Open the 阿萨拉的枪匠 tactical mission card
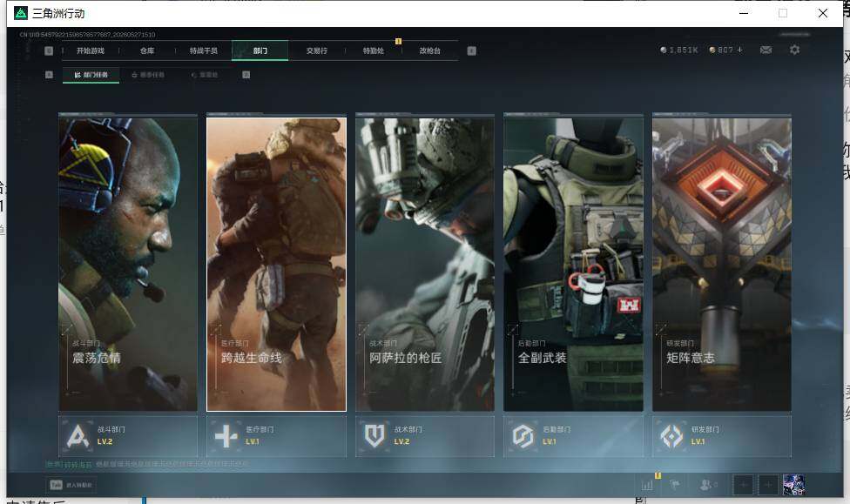The width and height of the screenshot is (850, 504). tap(425, 264)
